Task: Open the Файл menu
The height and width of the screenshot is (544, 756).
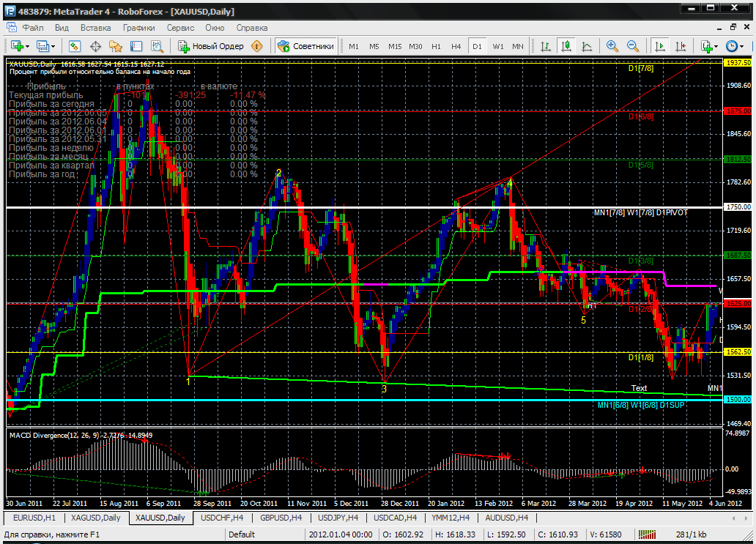Action: tap(33, 28)
